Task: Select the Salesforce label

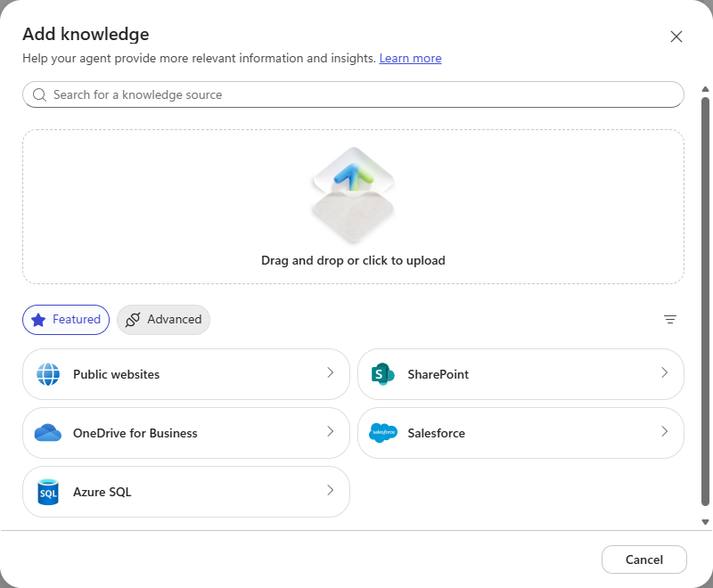Action: pos(436,433)
